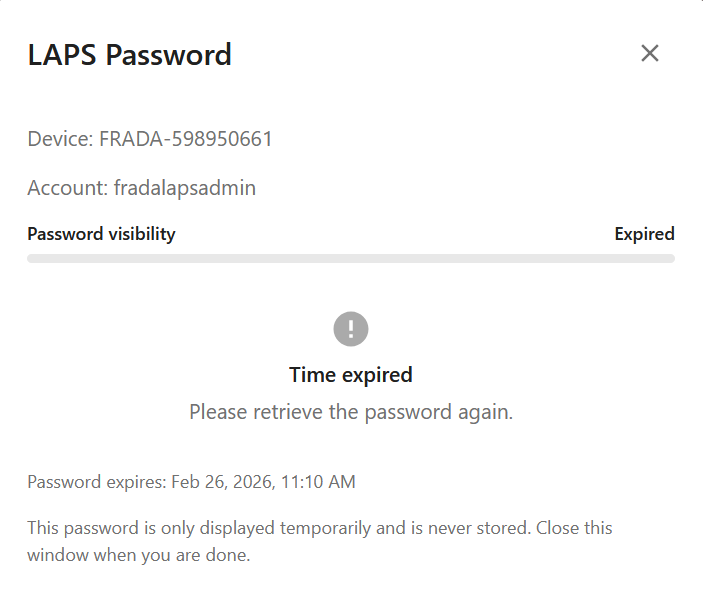Click the 'LAPS Password' dialog title
This screenshot has width=703, height=601.
[129, 54]
